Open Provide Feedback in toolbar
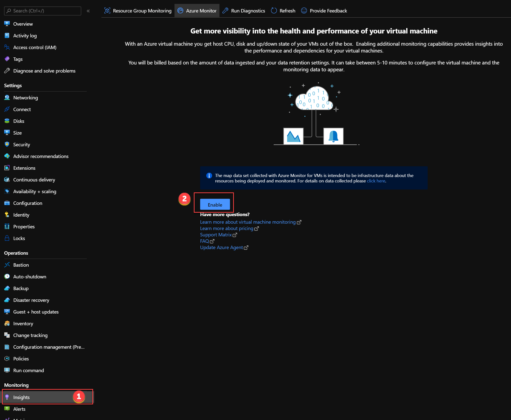Image resolution: width=511 pixels, height=420 pixels. [x=324, y=10]
